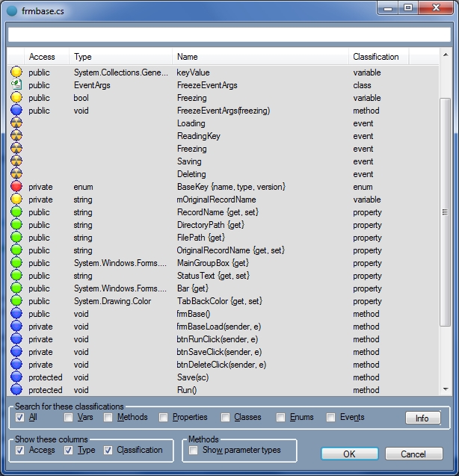
Task: Click the blue icon beside btnSaveClick
Action: pos(16,352)
